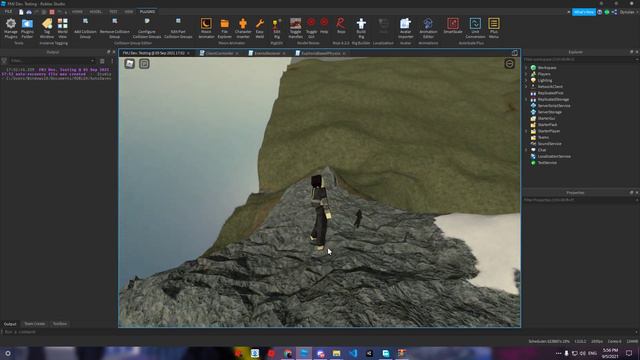Click the red Stop button in quick access toolbar
Viewport: 640px width, 360px height.
pos(52,12)
